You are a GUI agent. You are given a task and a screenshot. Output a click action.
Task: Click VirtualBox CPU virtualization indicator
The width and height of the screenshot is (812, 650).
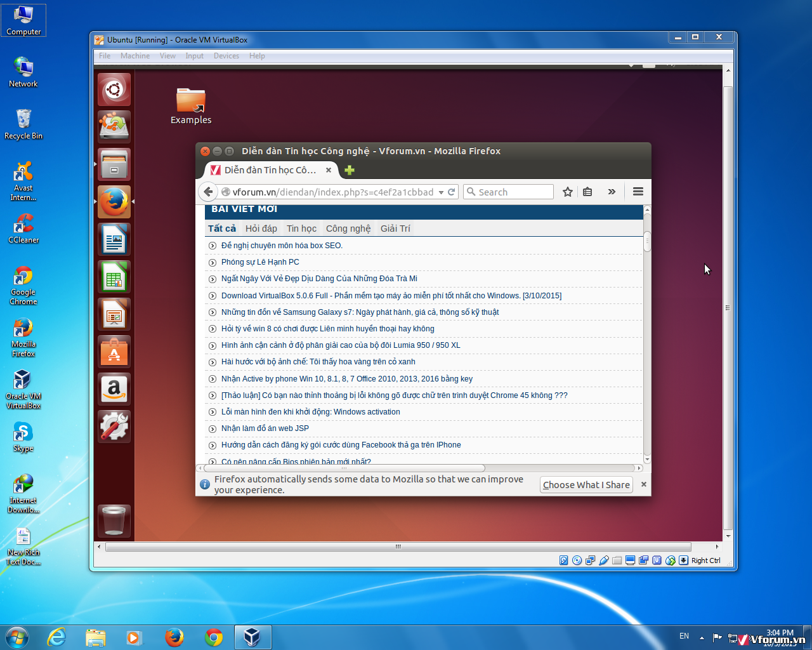(x=657, y=560)
